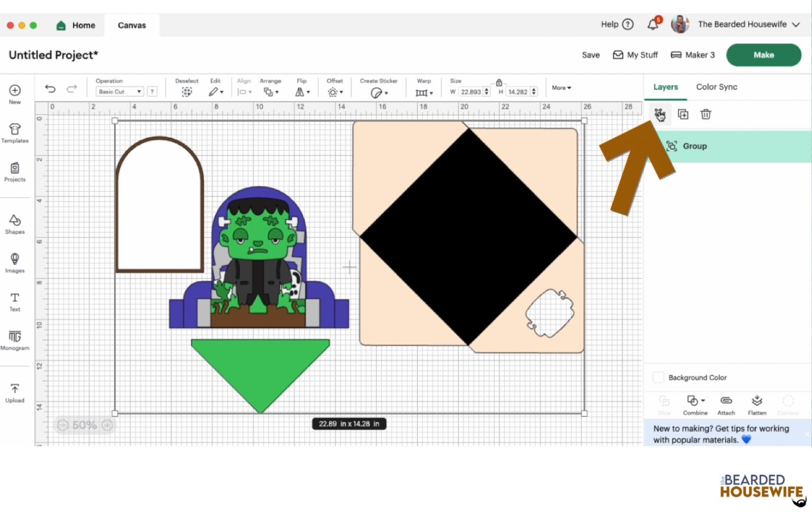The image size is (812, 516).
Task: Open the Text tool
Action: click(14, 301)
